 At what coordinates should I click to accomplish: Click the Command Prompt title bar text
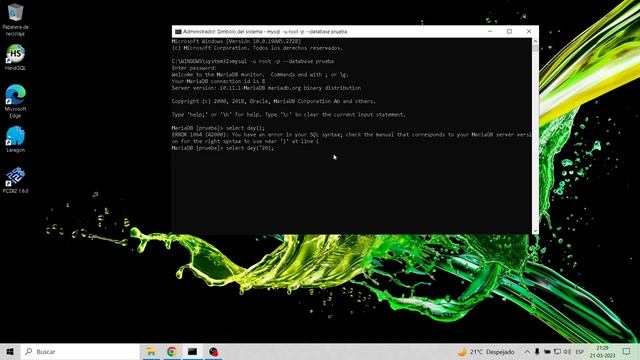click(x=265, y=31)
